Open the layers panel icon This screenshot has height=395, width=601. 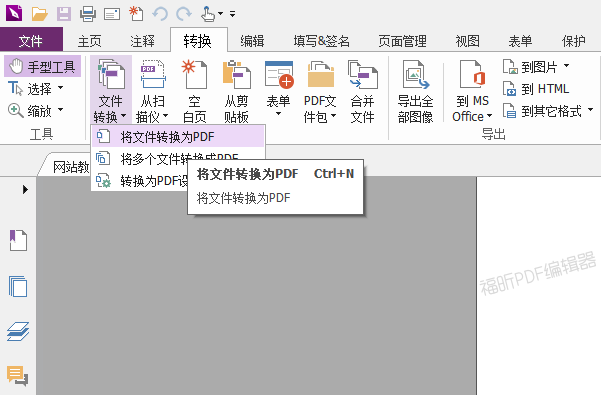(x=18, y=331)
